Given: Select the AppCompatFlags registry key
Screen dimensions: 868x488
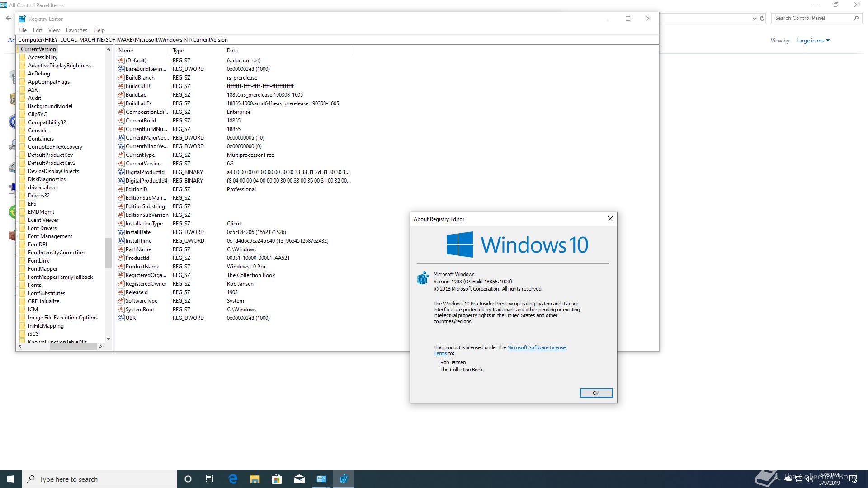Looking at the screenshot, I should coord(49,82).
